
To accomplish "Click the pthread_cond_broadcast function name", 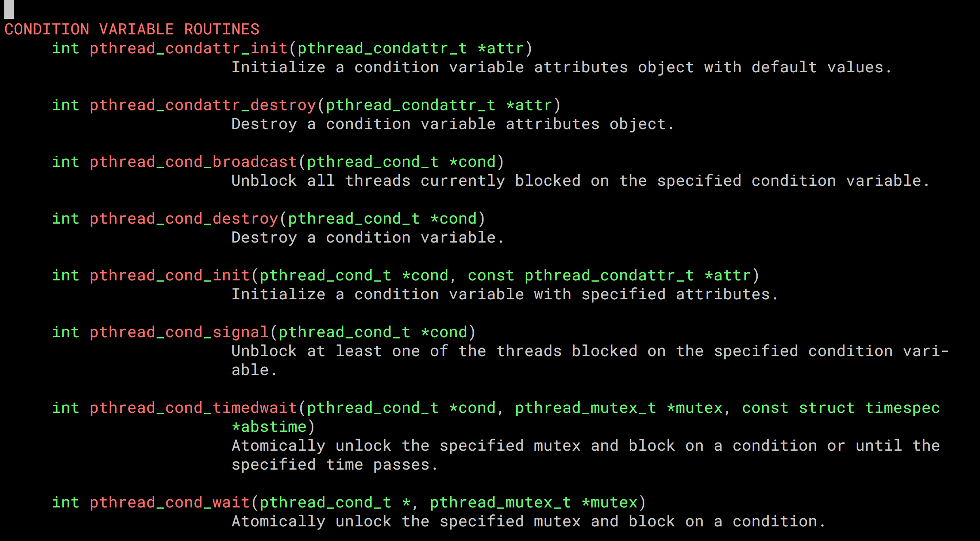I will 193,162.
